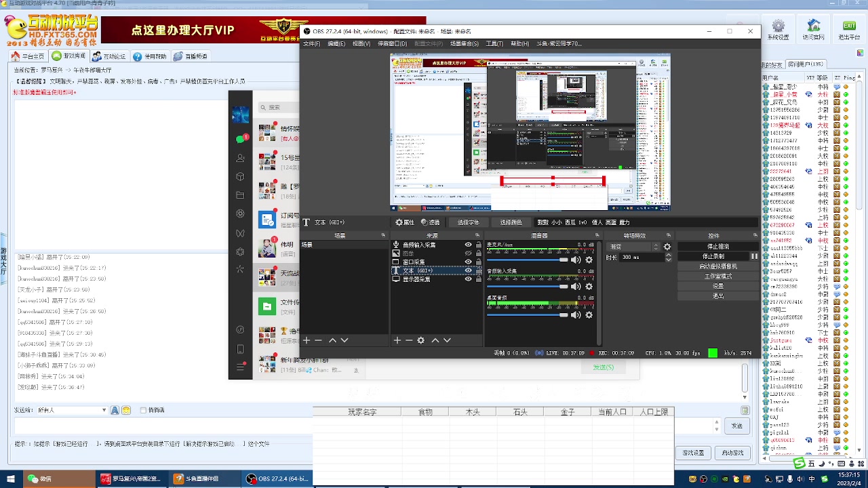Click 选择颜色 button
Viewport: 868px width, 488px height.
pyautogui.click(x=511, y=222)
